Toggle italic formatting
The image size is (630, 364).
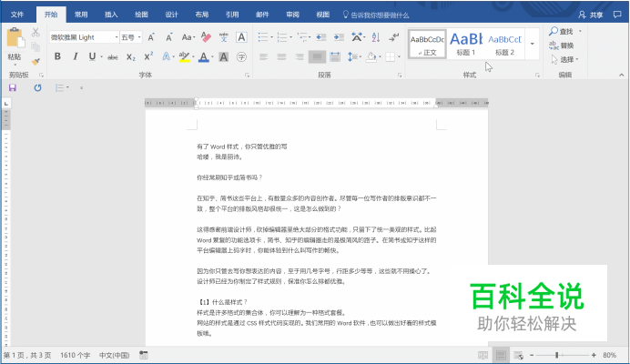point(76,56)
